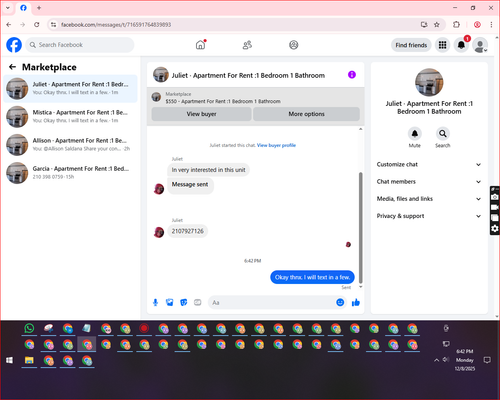Image resolution: width=500 pixels, height=400 pixels.
Task: Open conversation information purple icon
Action: click(352, 75)
